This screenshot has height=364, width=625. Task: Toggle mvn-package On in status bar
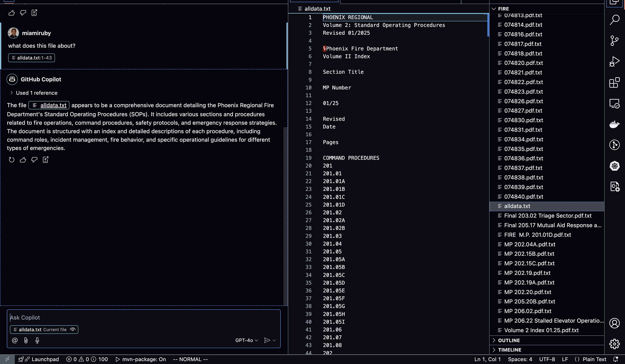[141, 359]
